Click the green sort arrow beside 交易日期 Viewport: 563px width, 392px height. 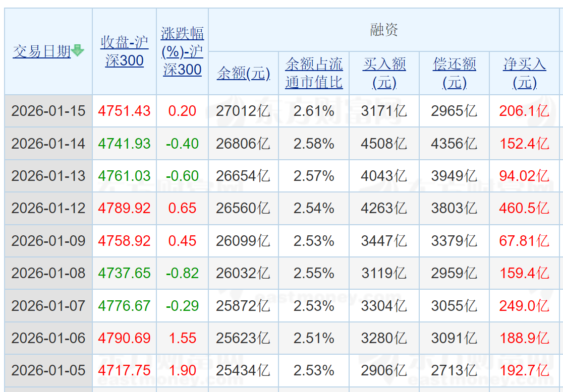(x=78, y=50)
